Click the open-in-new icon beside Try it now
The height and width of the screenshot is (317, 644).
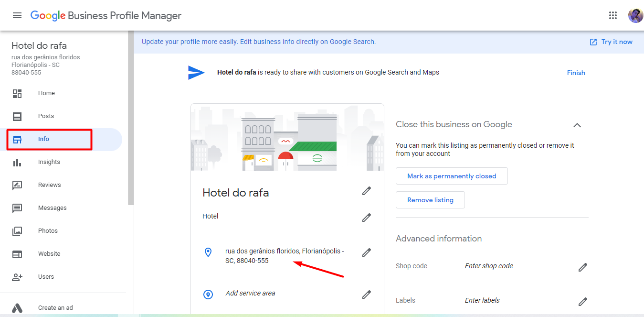click(593, 42)
